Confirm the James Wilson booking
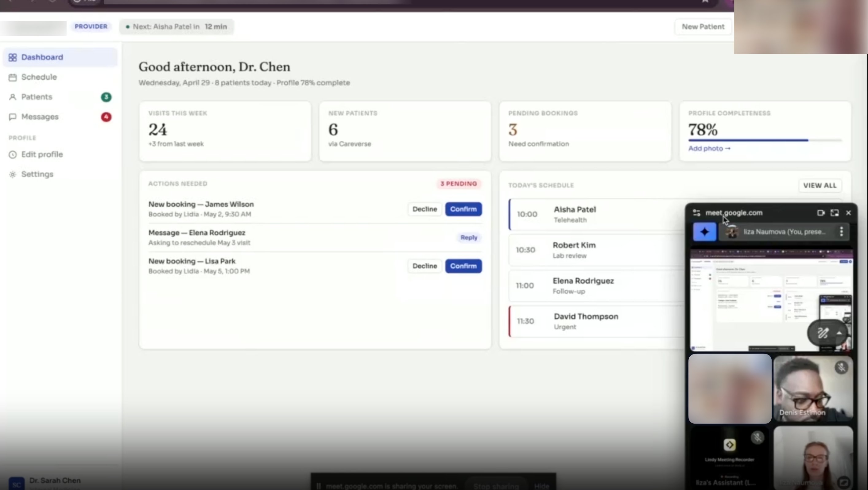 [463, 209]
